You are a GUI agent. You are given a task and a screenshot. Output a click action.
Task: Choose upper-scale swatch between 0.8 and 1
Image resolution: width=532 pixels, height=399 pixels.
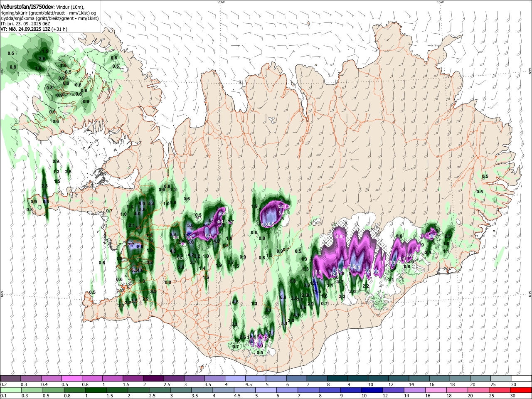(93, 379)
